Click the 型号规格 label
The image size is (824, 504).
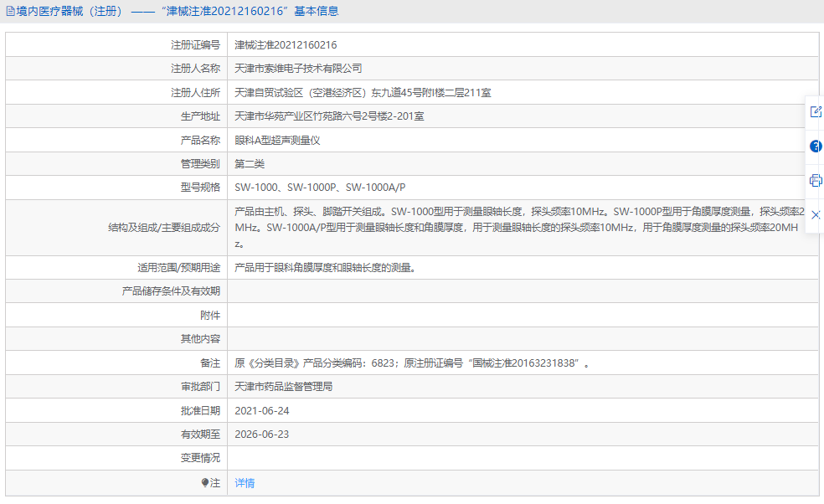click(x=200, y=188)
